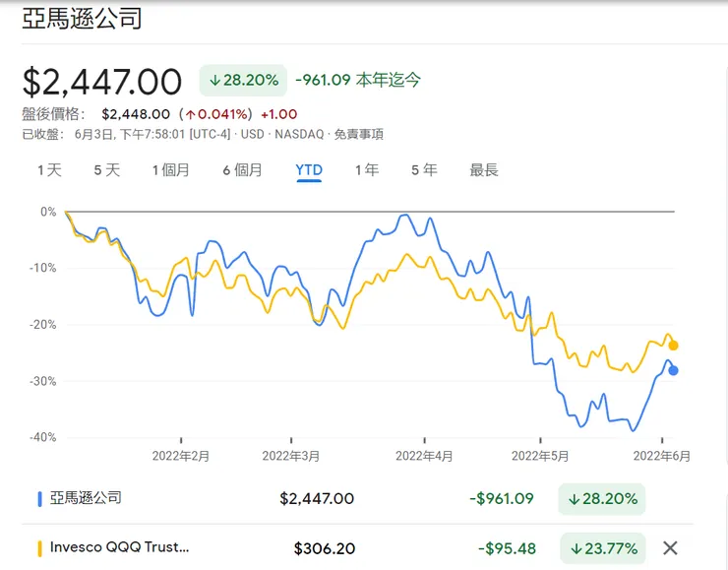The image size is (728, 570).
Task: Click the -$961.09 change in legend row
Action: 502,499
